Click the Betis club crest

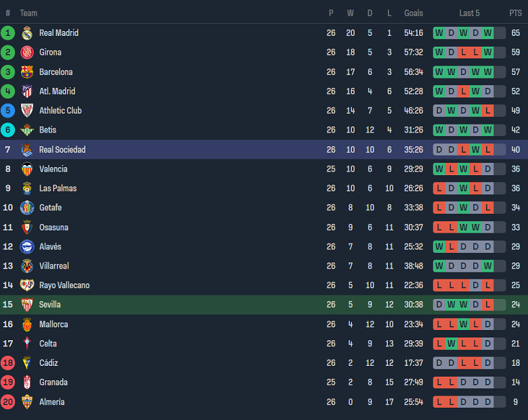pos(27,130)
